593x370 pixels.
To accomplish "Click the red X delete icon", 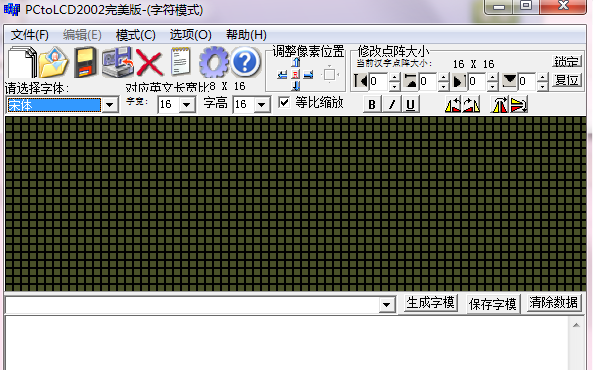I will (149, 62).
